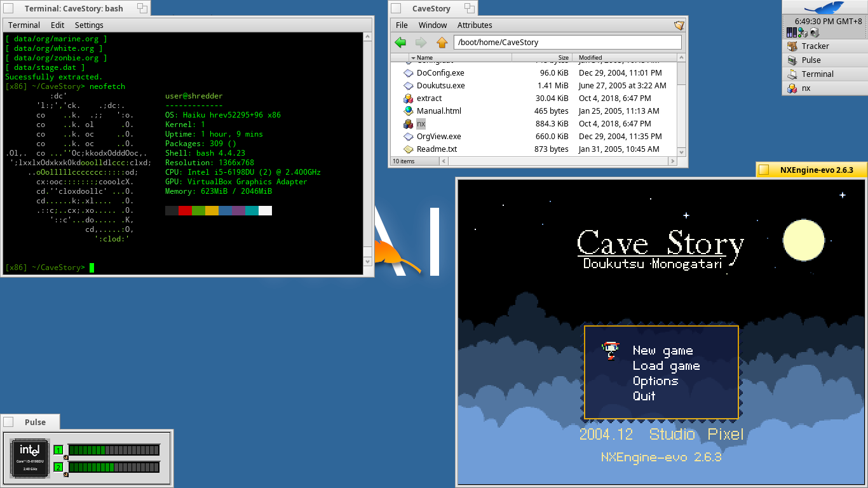Open the Settings menu in Terminal
This screenshot has height=488, width=868.
pyautogui.click(x=88, y=25)
